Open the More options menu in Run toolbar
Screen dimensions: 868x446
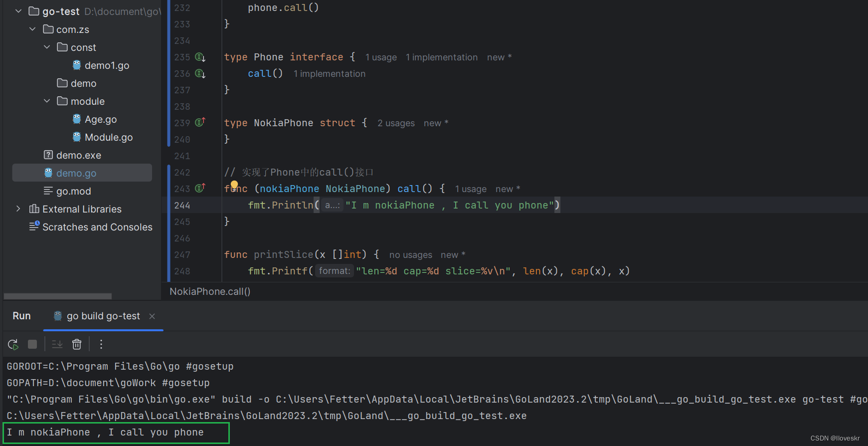coord(101,344)
